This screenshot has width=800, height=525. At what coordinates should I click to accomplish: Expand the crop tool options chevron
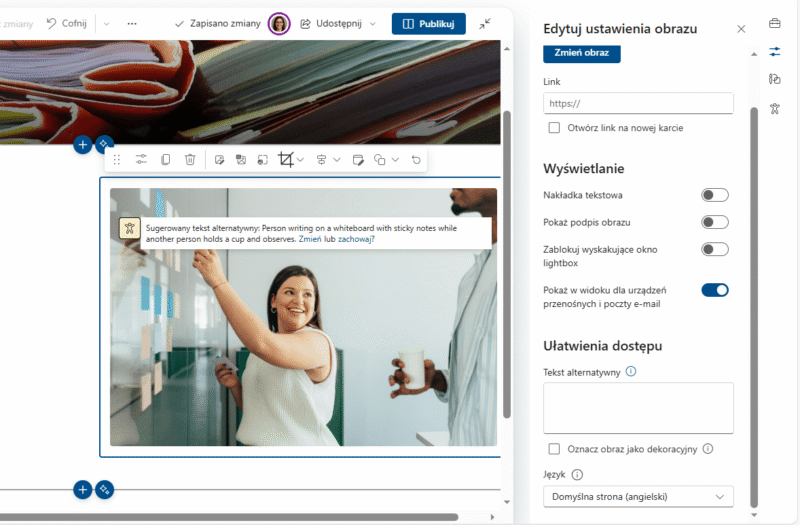(301, 160)
